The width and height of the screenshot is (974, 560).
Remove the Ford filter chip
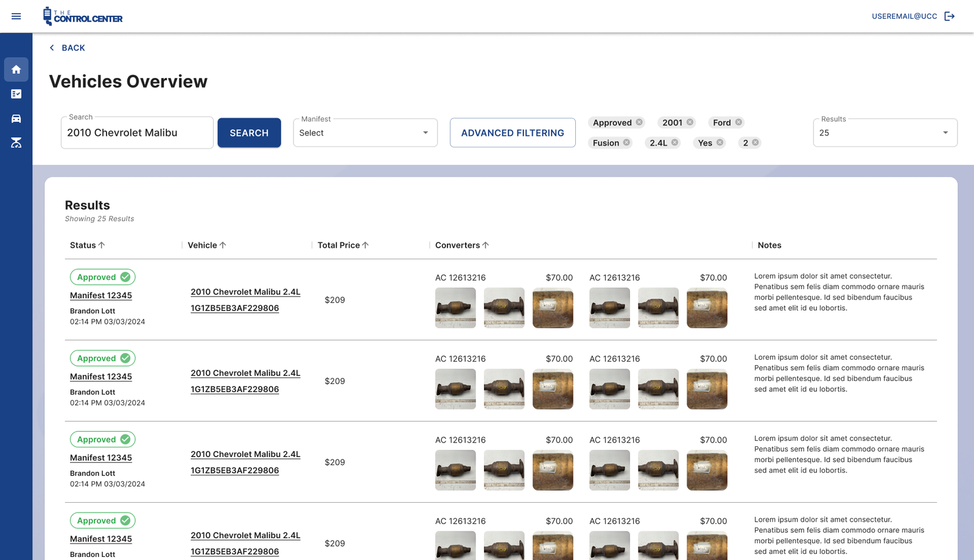(x=738, y=122)
